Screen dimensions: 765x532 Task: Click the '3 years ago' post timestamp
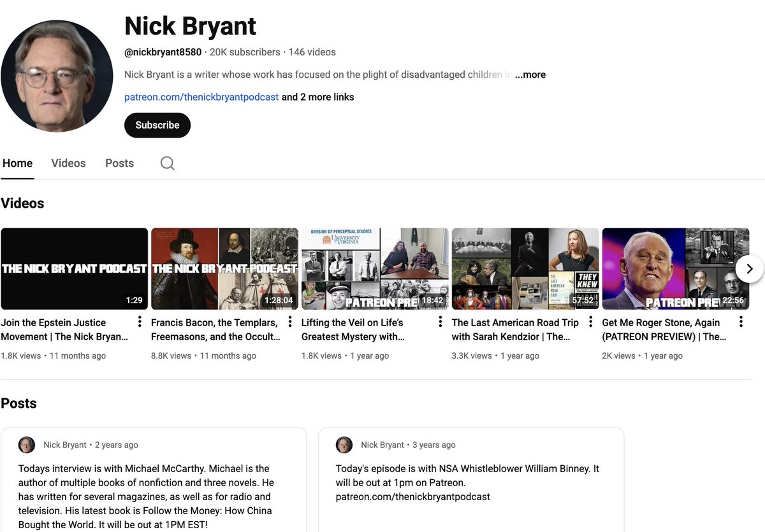click(434, 445)
